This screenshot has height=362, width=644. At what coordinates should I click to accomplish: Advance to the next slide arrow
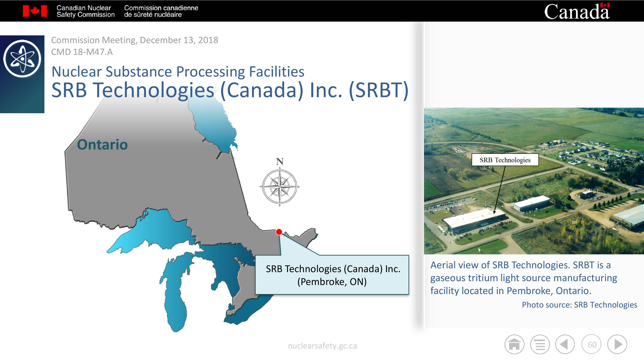click(x=617, y=344)
